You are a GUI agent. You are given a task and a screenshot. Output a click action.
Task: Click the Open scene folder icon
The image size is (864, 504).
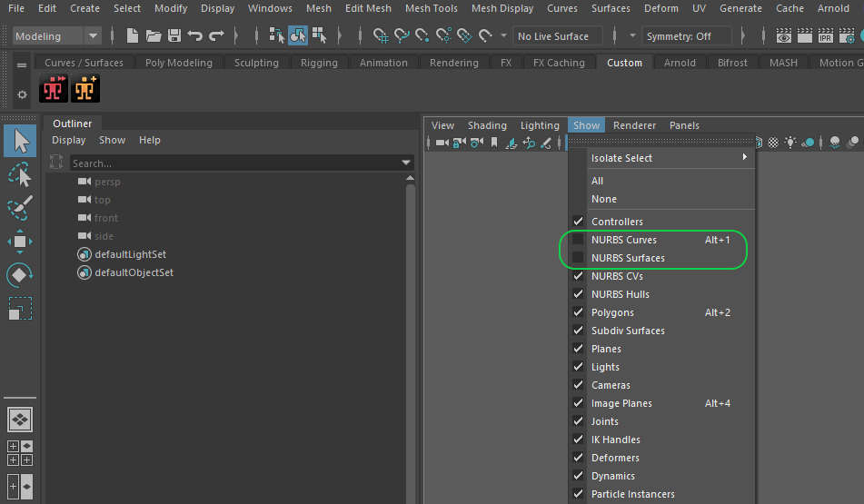tap(154, 36)
